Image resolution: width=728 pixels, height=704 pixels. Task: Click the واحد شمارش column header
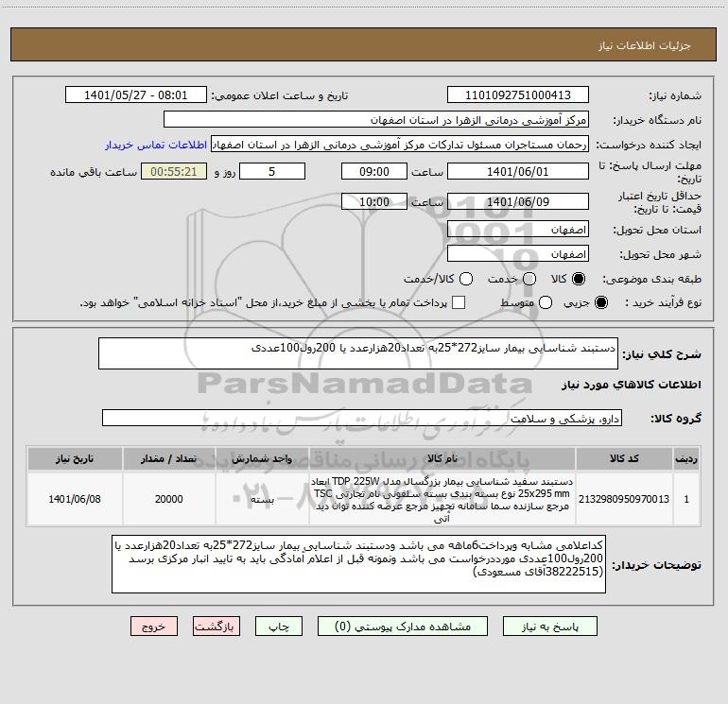[x=262, y=459]
